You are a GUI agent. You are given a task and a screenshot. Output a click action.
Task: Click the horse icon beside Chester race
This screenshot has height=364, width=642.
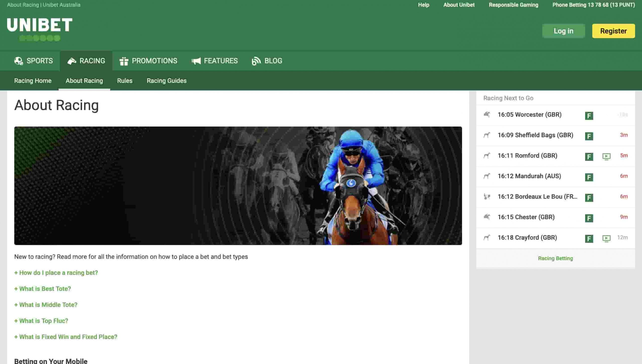point(487,217)
